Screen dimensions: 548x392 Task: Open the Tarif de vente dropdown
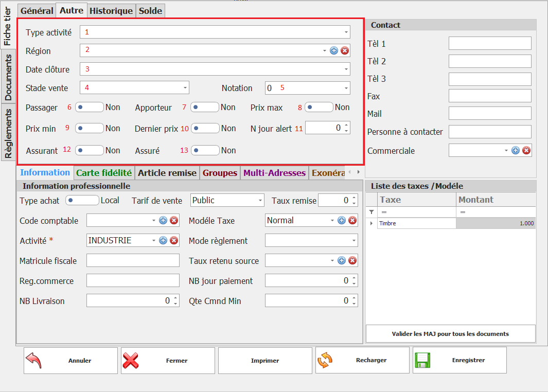click(260, 200)
